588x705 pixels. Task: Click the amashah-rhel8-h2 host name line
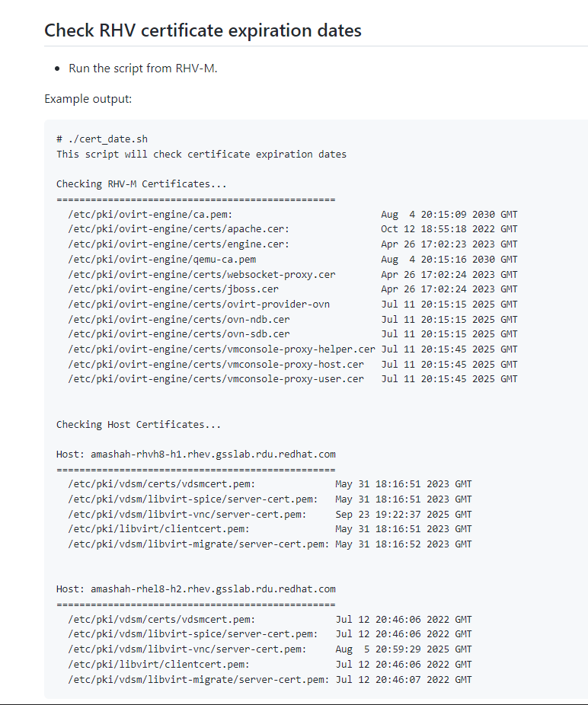pos(196,589)
